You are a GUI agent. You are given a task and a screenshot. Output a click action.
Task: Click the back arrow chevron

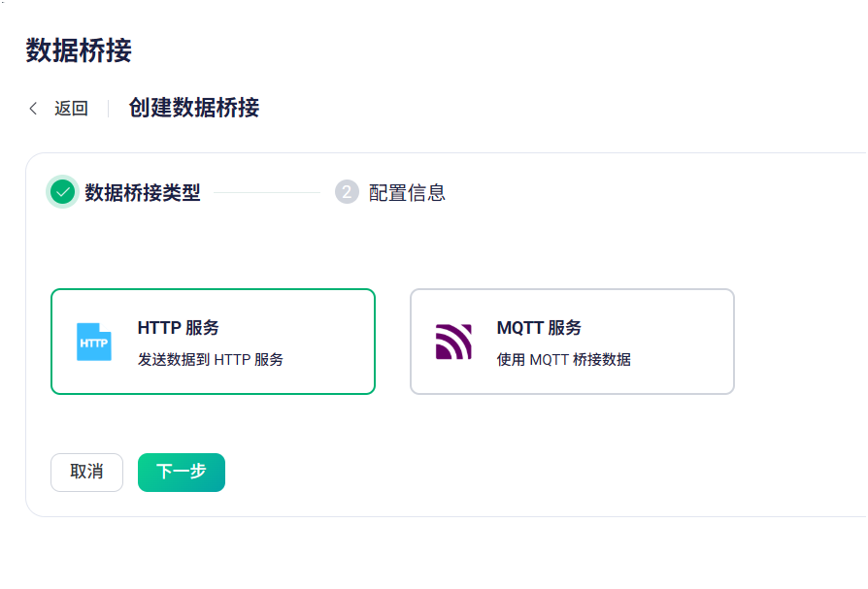(x=33, y=109)
